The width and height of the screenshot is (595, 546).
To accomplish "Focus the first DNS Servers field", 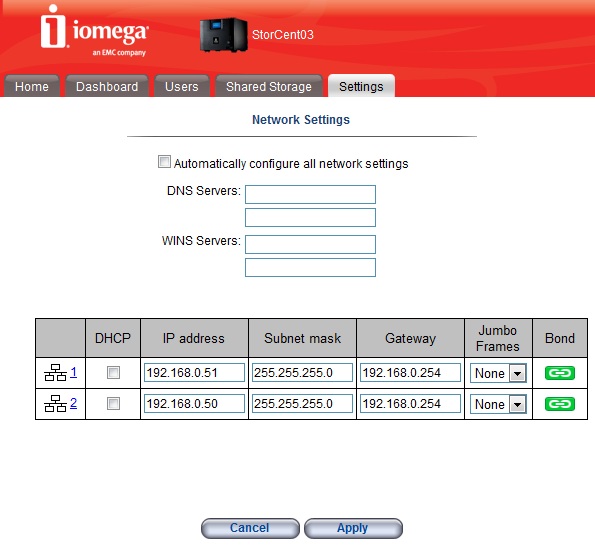I will [x=310, y=194].
